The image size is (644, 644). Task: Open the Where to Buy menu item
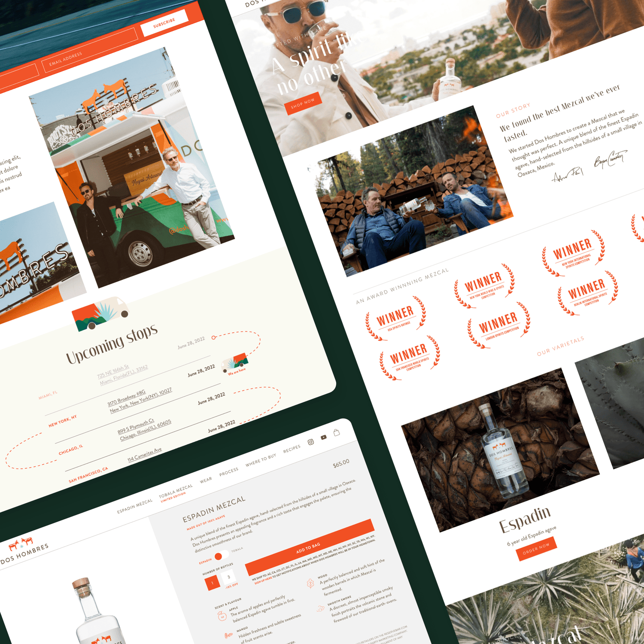261,460
